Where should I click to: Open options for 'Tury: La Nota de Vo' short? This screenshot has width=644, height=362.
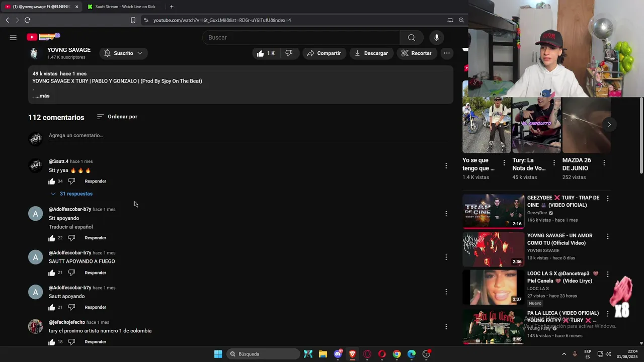click(554, 163)
